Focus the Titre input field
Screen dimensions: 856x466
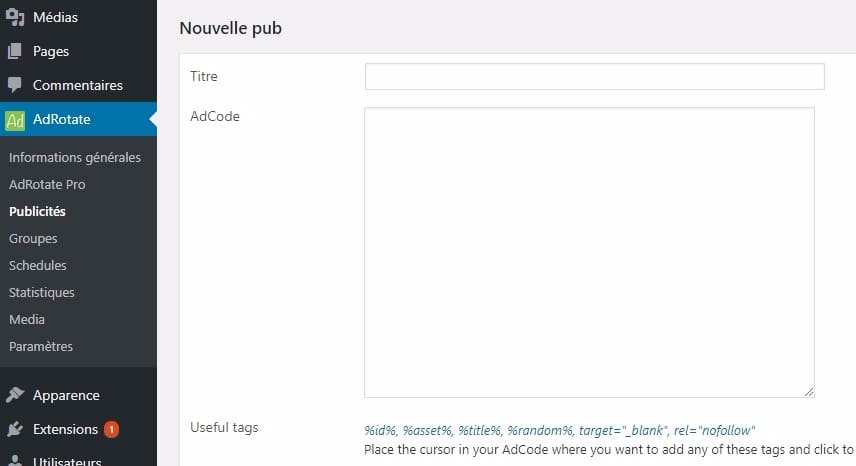595,76
